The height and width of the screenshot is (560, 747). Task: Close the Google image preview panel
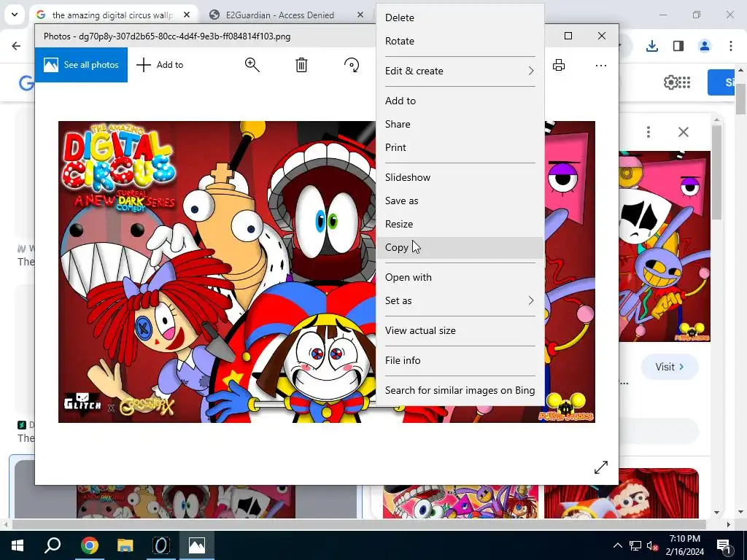[x=683, y=132]
